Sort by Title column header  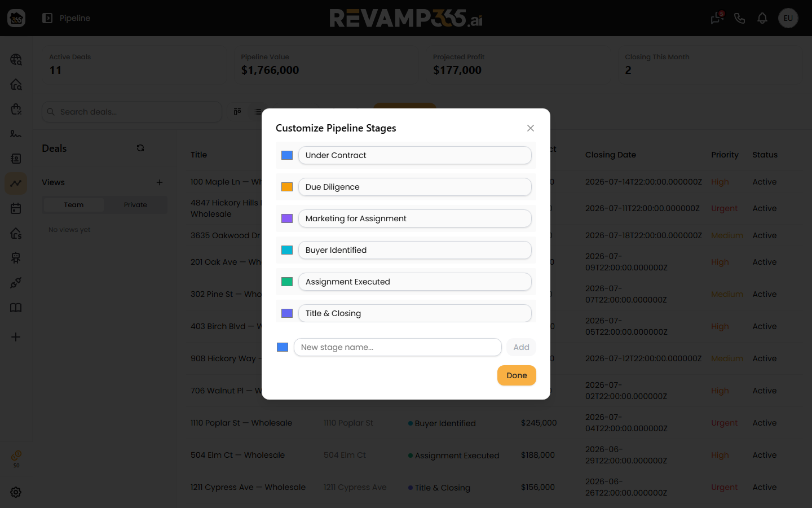(198, 155)
